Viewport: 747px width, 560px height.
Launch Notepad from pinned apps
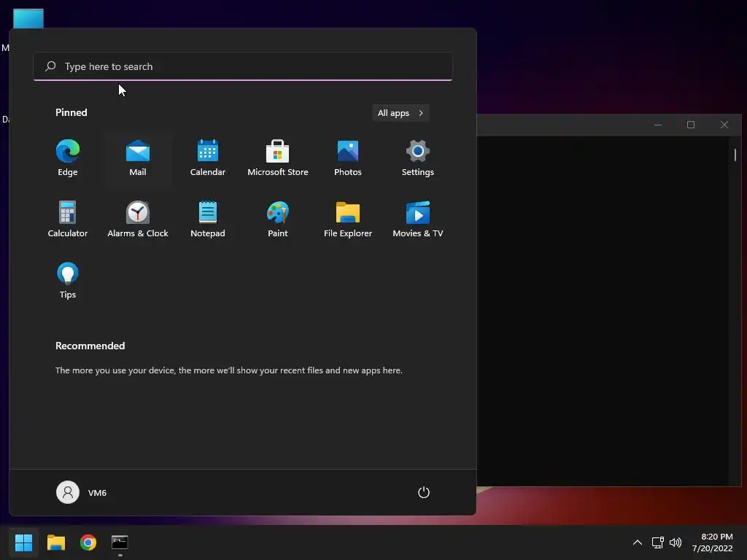click(x=208, y=219)
